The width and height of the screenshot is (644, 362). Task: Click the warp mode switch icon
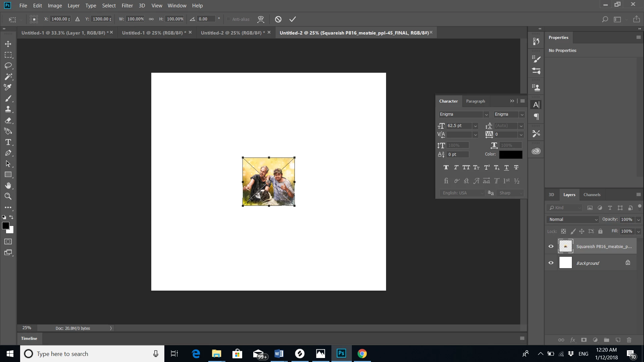[261, 19]
